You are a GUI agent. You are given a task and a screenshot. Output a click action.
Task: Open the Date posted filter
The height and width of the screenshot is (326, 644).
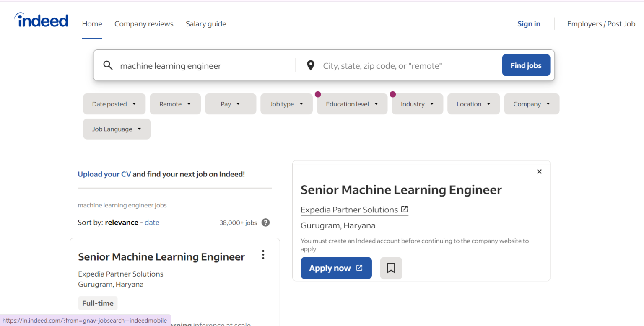(114, 103)
